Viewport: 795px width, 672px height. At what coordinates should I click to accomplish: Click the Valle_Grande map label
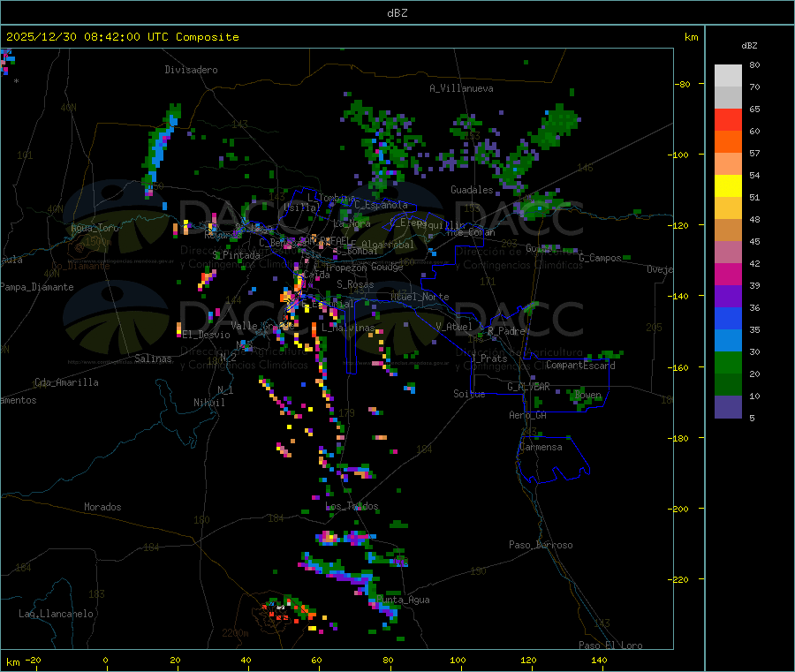coord(262,326)
